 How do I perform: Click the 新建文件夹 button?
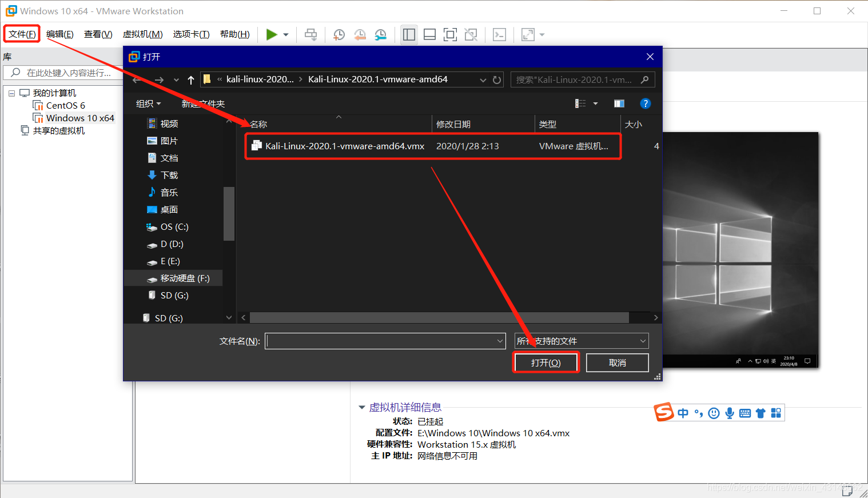pyautogui.click(x=203, y=103)
